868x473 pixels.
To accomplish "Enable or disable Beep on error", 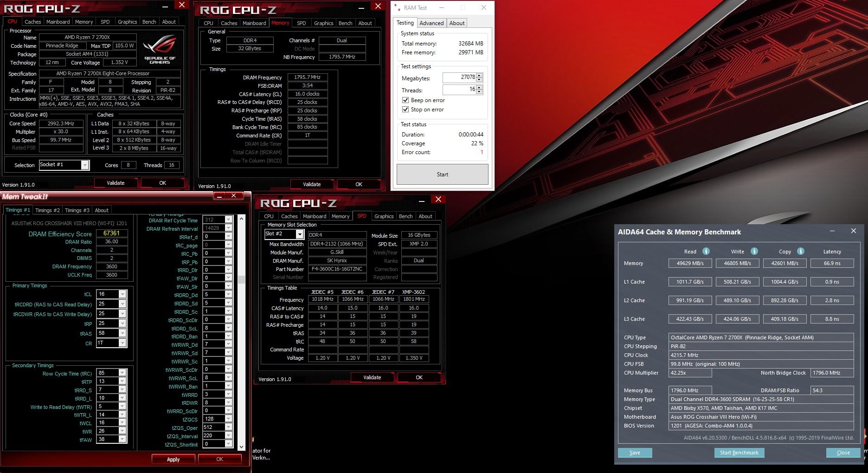I will 405,100.
